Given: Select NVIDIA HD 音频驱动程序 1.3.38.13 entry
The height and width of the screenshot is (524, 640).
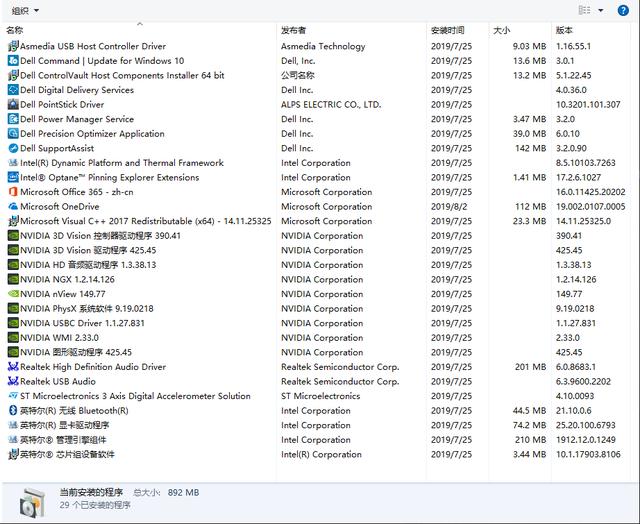Looking at the screenshot, I should tap(88, 265).
